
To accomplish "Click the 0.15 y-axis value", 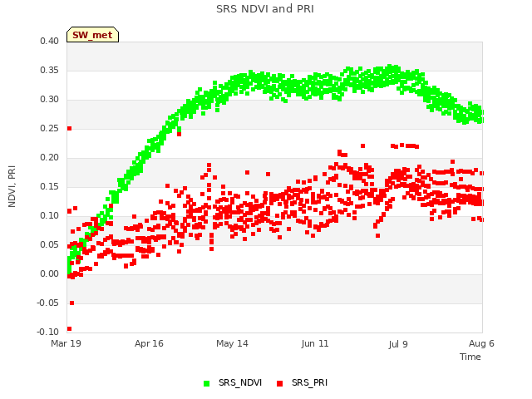I will 50,186.
